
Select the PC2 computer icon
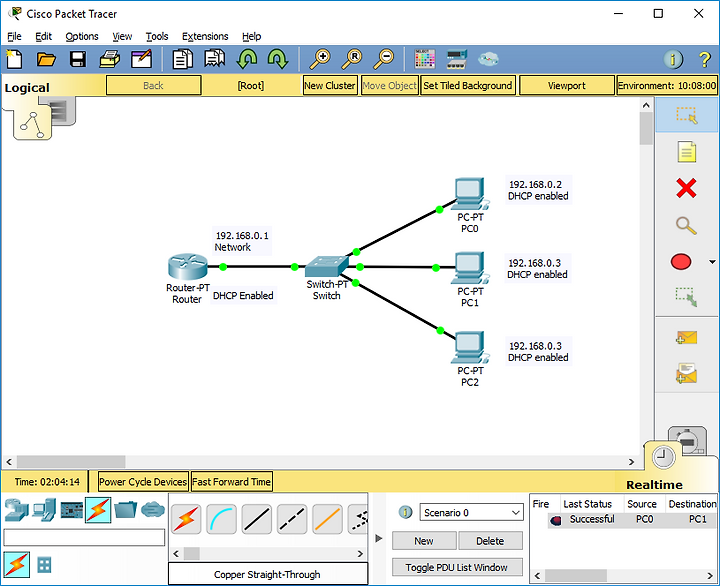(x=469, y=348)
